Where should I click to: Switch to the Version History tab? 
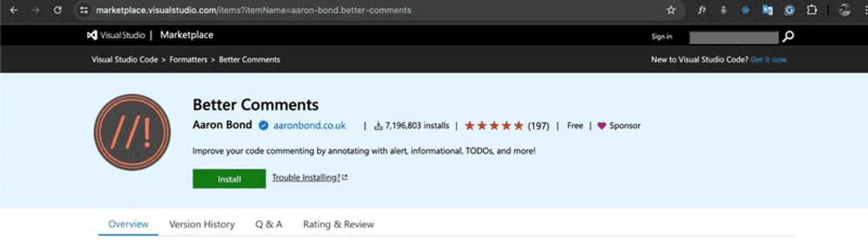click(202, 224)
